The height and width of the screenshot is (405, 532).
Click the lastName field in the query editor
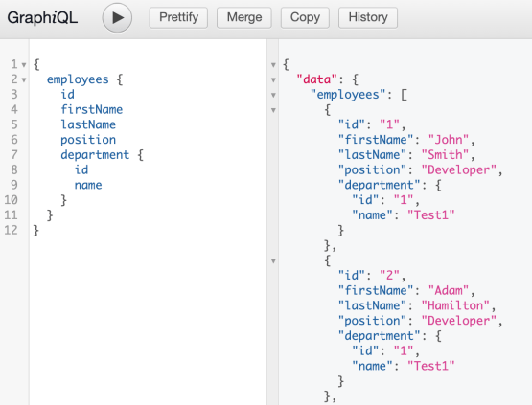click(88, 124)
